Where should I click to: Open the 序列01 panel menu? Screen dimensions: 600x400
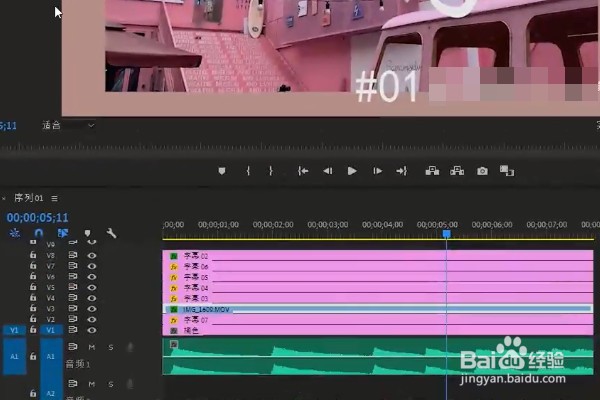(x=54, y=198)
